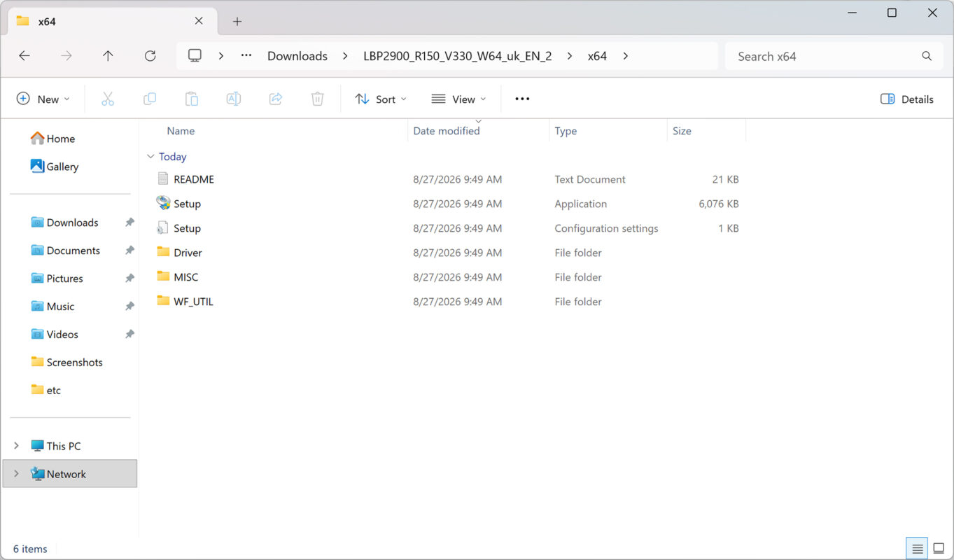Image resolution: width=954 pixels, height=560 pixels.
Task: Open Screenshots in the navigation pane
Action: pos(67,363)
